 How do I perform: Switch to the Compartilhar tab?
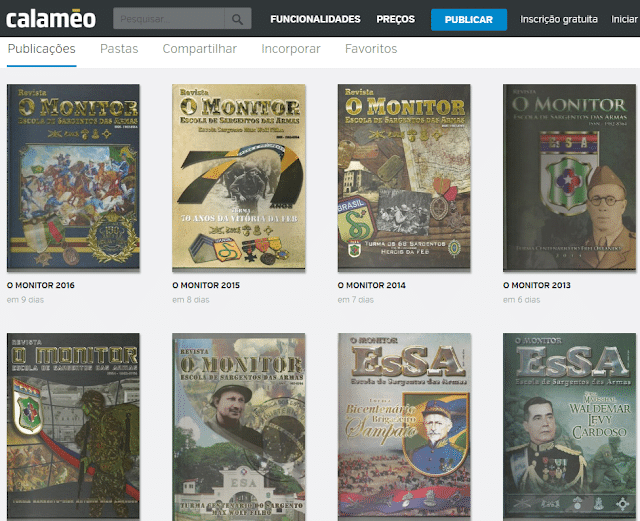200,49
